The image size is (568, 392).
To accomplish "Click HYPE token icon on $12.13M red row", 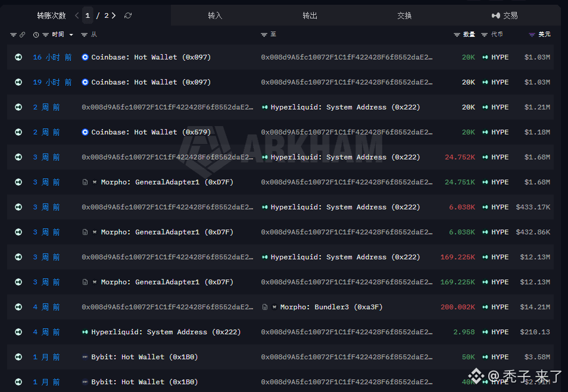I will pyautogui.click(x=485, y=257).
